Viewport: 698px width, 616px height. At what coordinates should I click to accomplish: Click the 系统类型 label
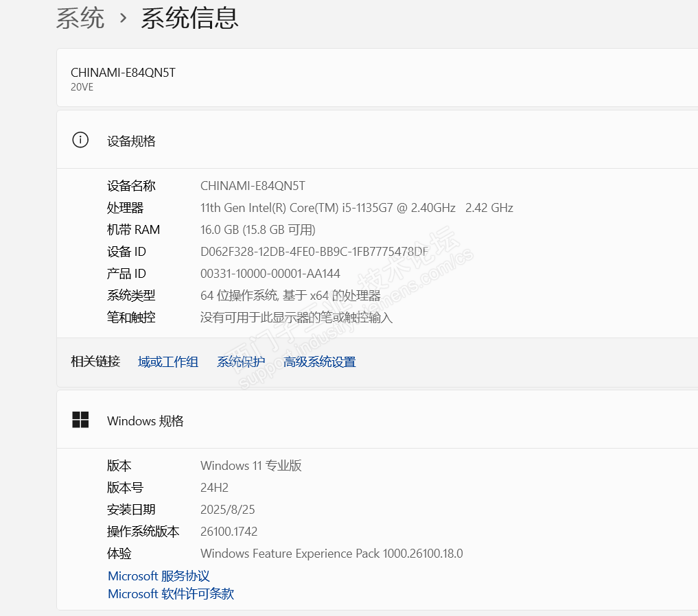(131, 296)
